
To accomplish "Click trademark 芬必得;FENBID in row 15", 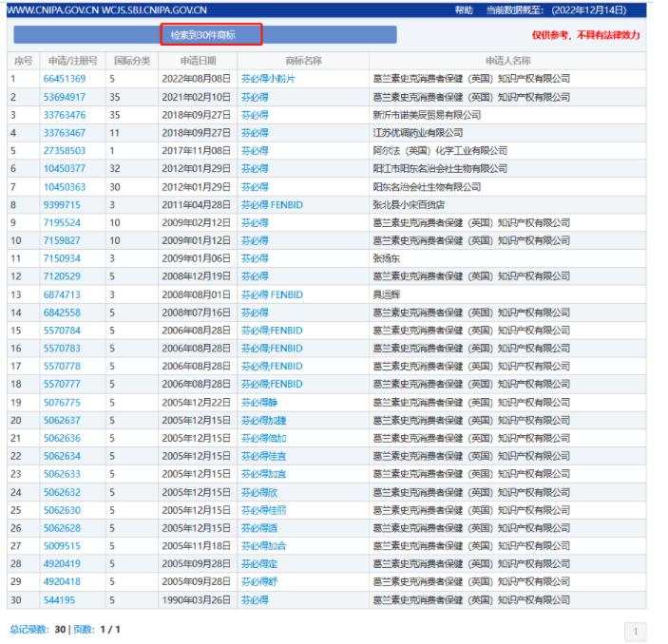I will point(272,331).
